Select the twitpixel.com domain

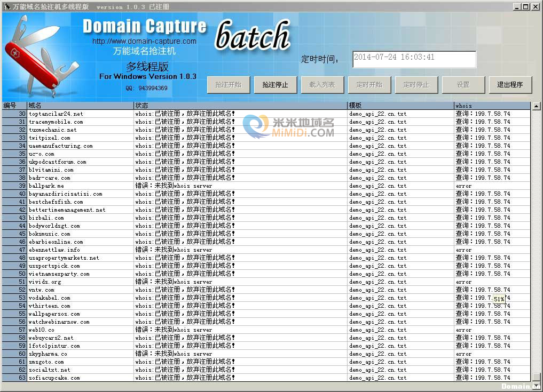50,138
